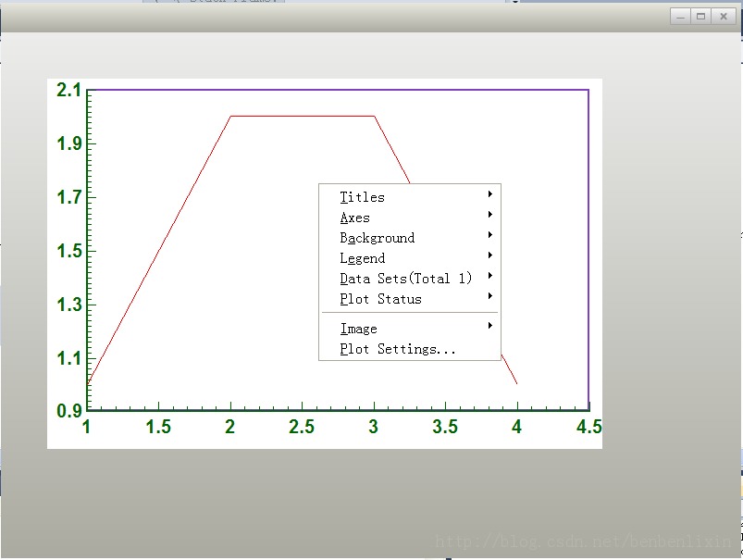This screenshot has width=743, height=560.
Task: Click the y-axis label 1.7
Action: 68,197
